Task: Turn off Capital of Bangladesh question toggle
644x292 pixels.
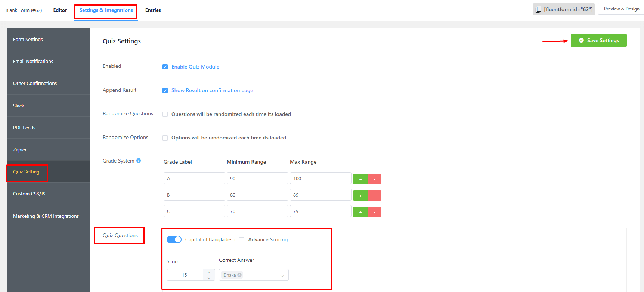Action: click(x=174, y=239)
